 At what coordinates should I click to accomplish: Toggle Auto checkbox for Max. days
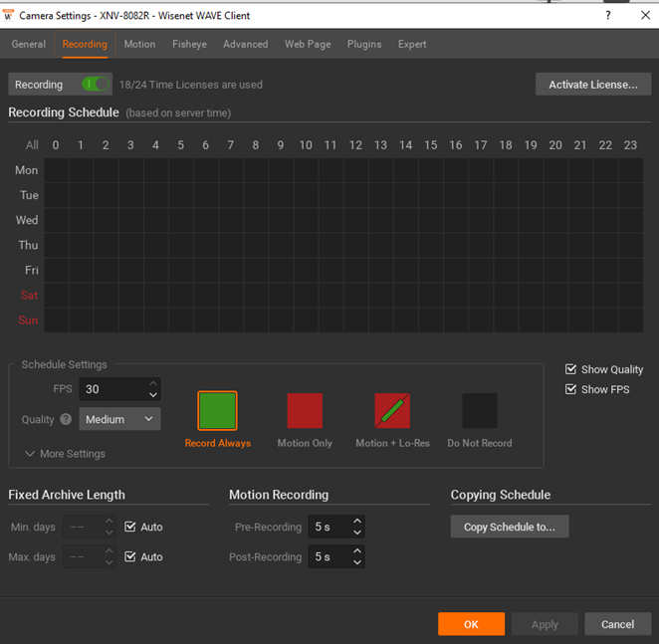point(129,556)
